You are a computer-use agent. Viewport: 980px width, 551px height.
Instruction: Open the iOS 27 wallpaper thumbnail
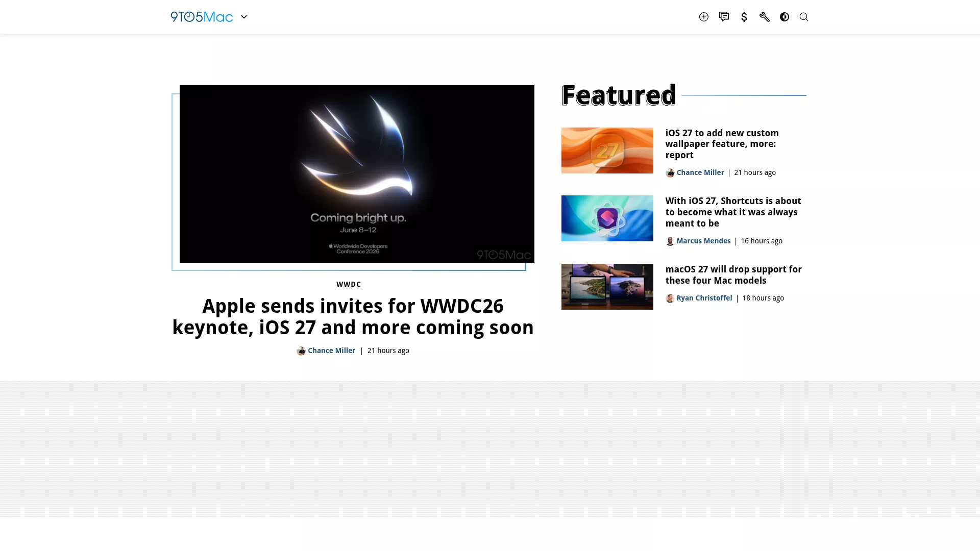[607, 151]
